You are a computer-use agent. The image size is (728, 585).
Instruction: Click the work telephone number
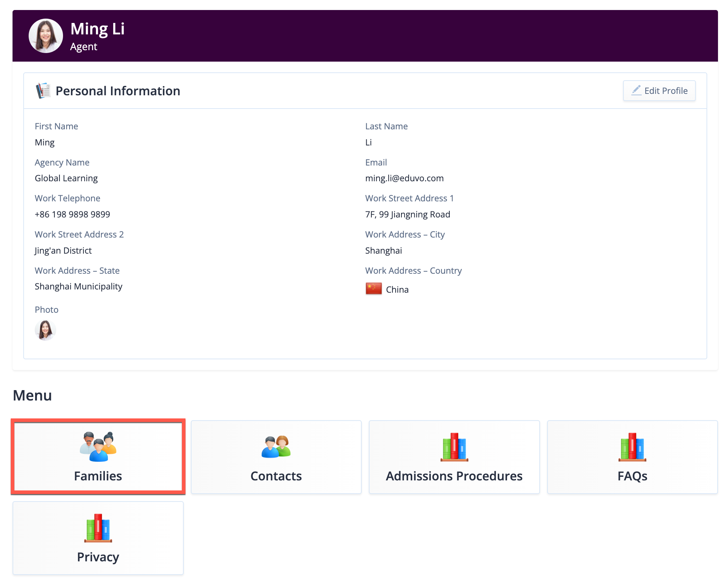(x=72, y=214)
